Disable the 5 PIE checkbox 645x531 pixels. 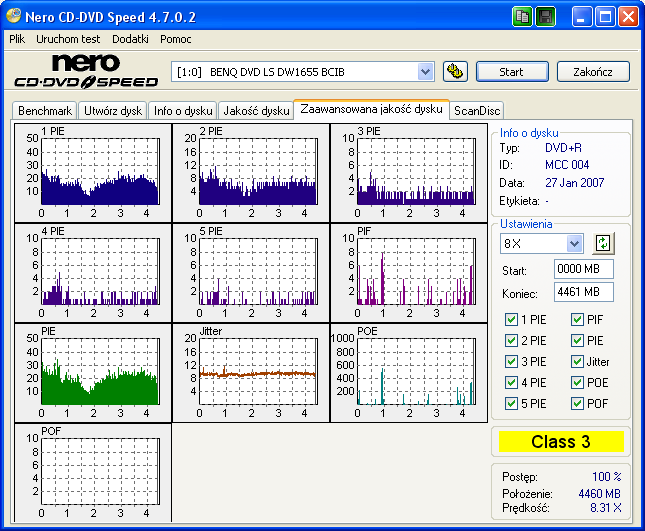[511, 403]
